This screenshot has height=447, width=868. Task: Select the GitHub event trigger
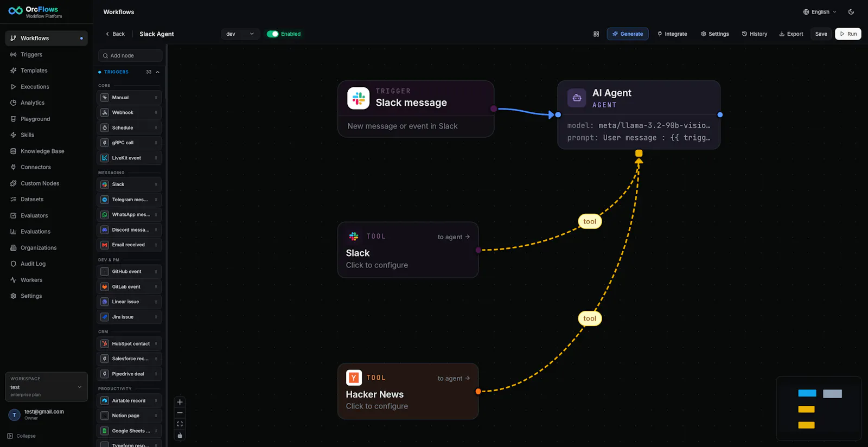(129, 272)
